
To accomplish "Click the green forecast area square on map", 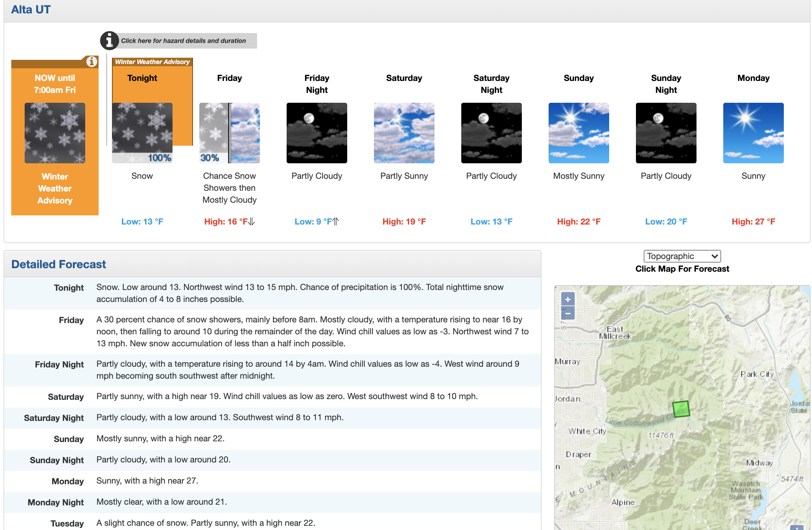I will pos(681,409).
